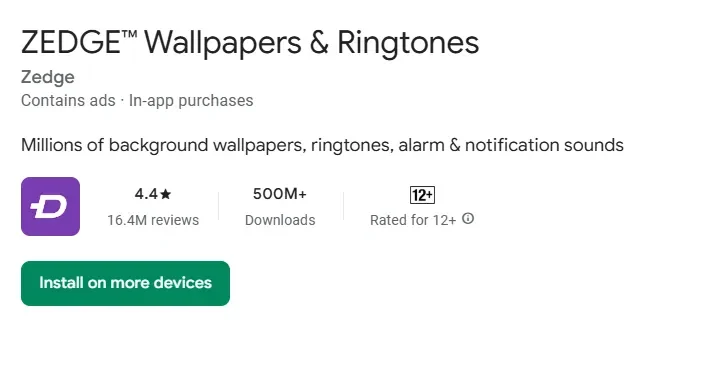The image size is (728, 371).
Task: Click the 16.4M reviews text
Action: point(153,220)
